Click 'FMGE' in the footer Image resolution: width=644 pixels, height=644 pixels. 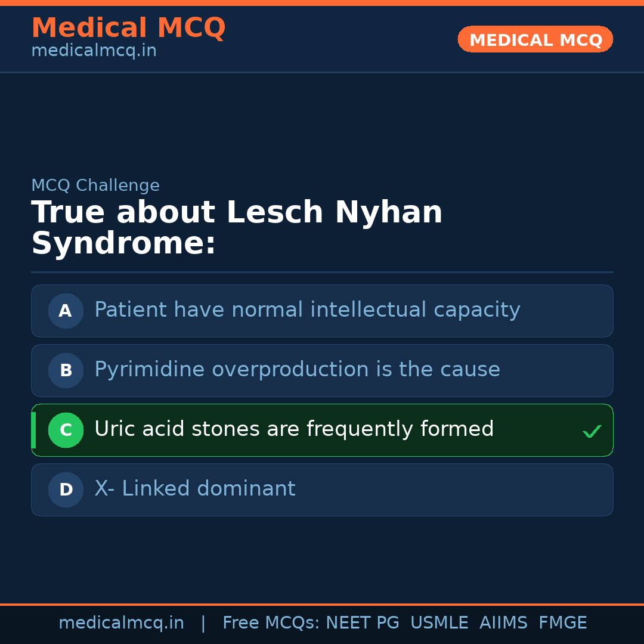point(562,623)
